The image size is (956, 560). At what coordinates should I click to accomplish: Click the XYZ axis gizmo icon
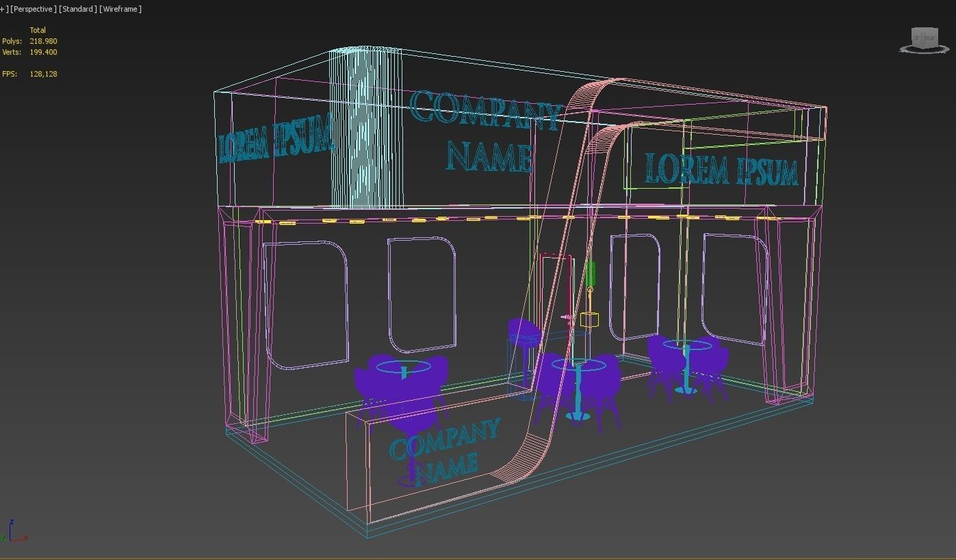point(15,531)
